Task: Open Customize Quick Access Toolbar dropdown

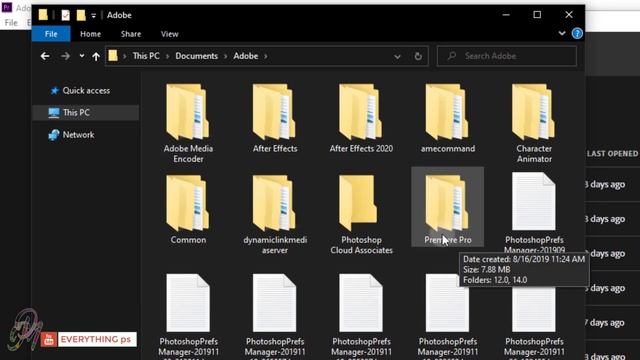Action: pos(93,16)
